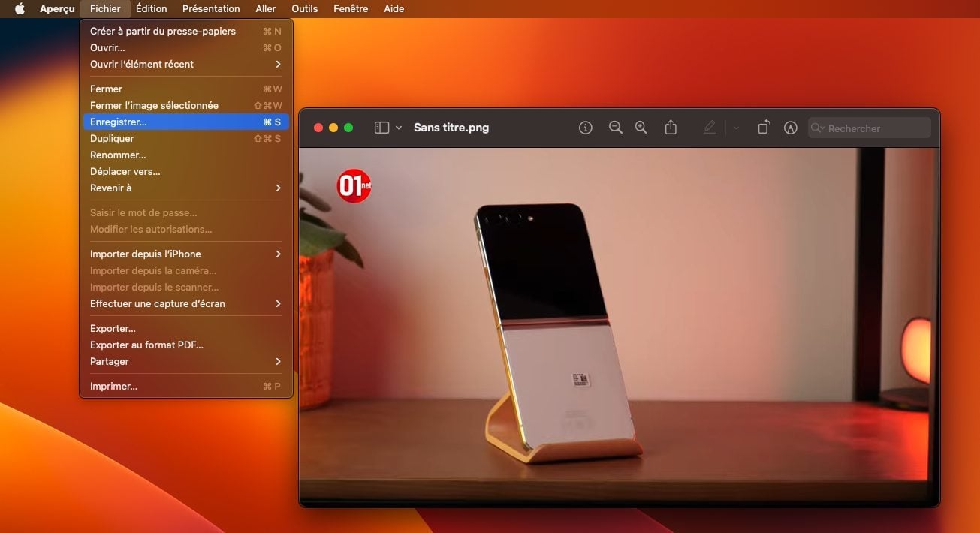Screen dimensions: 980x533
Task: Rotate the image with rotate icon
Action: (x=763, y=128)
